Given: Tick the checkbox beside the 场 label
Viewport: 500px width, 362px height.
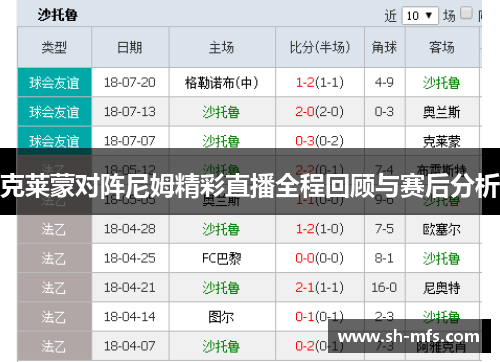Looking at the screenshot, I should (x=466, y=13).
